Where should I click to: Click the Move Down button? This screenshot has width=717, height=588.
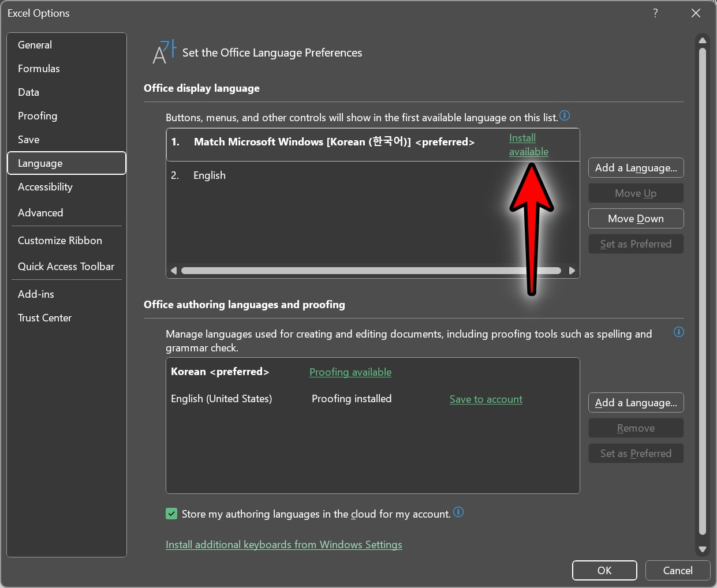point(636,219)
